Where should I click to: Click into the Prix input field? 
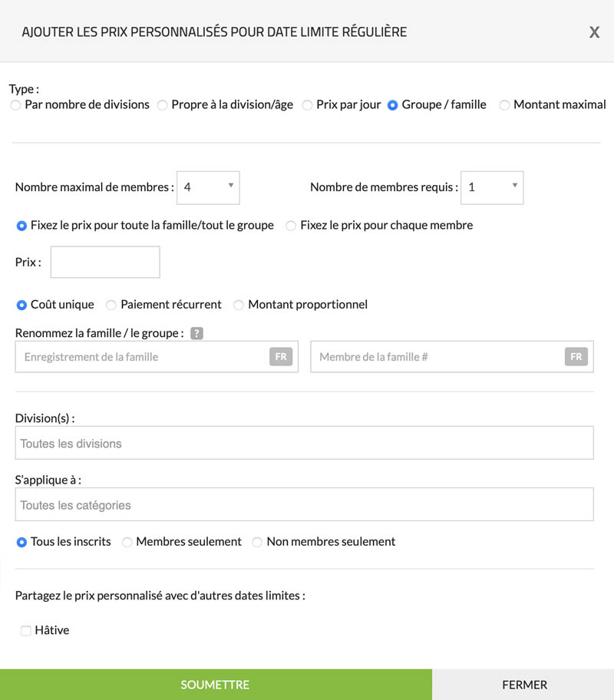coord(105,262)
